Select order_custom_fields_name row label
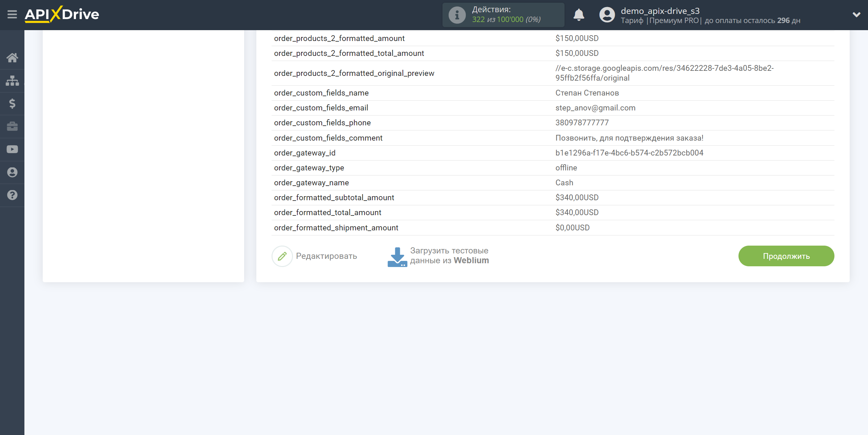Image resolution: width=868 pixels, height=435 pixels. pos(321,93)
